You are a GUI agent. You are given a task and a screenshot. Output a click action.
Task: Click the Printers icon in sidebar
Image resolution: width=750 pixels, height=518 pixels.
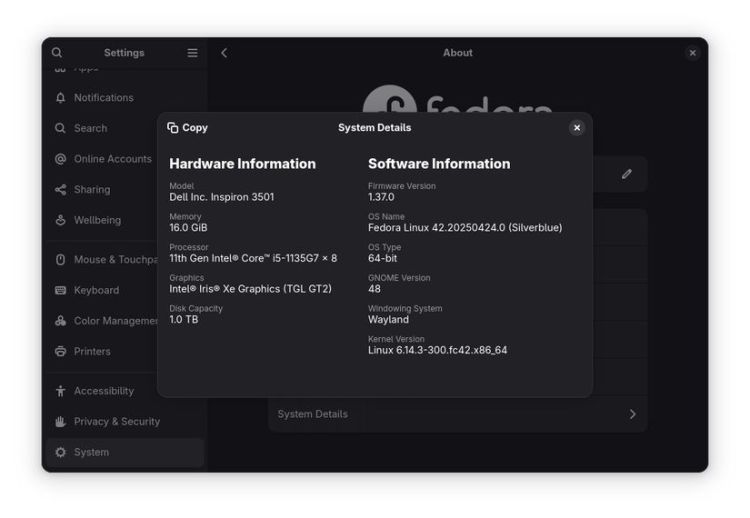[60, 352]
